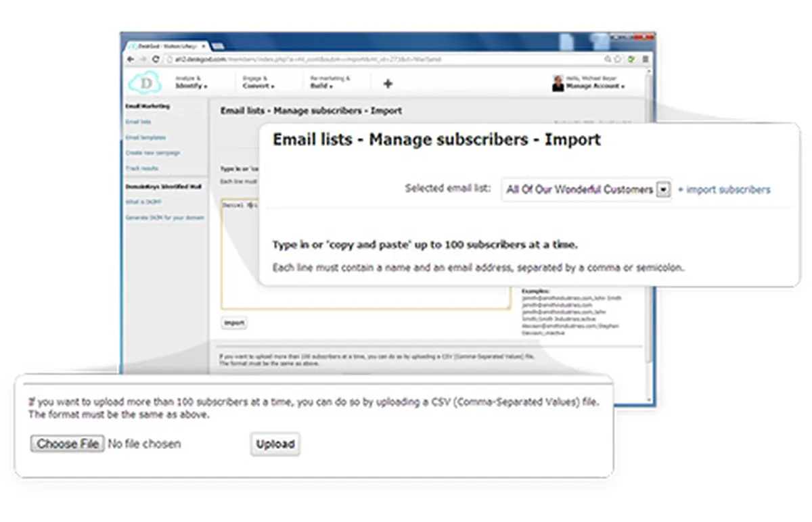Image resolution: width=812 pixels, height=522 pixels.
Task: Open Track results in the sidebar
Action: (x=142, y=168)
